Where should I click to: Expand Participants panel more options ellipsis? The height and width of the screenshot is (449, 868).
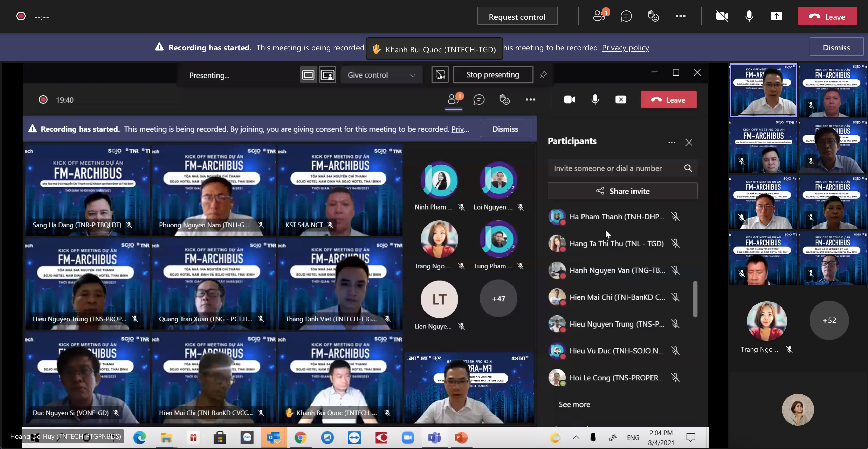[x=671, y=143]
